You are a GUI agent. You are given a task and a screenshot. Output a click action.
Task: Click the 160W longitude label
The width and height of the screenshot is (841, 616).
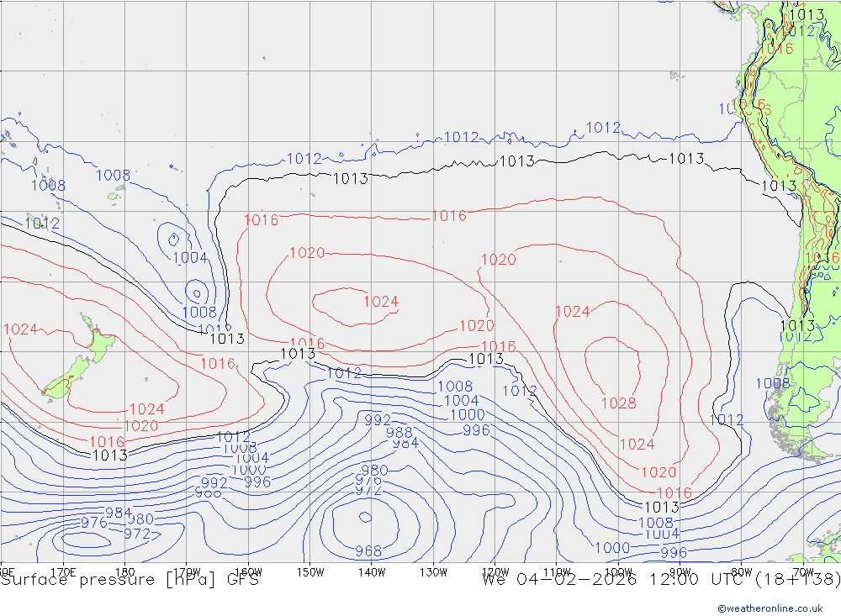pyautogui.click(x=248, y=572)
